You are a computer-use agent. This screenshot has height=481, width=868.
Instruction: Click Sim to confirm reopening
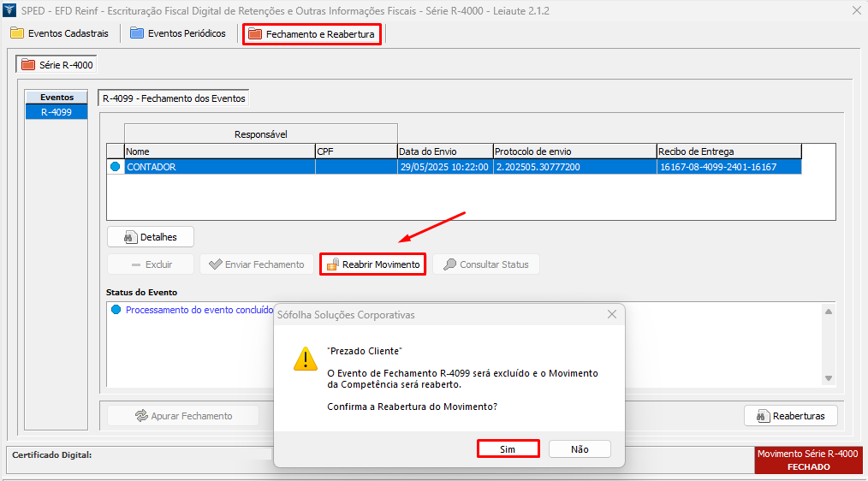pyautogui.click(x=508, y=448)
